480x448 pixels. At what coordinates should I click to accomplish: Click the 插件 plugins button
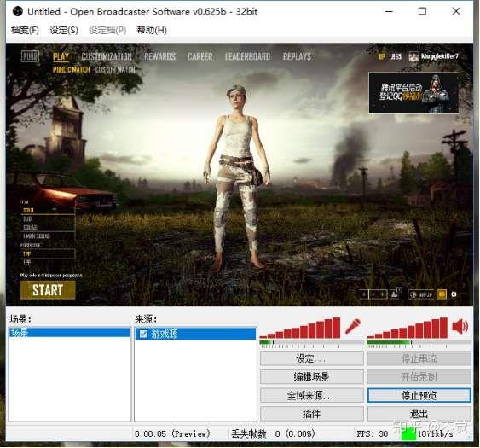click(312, 414)
